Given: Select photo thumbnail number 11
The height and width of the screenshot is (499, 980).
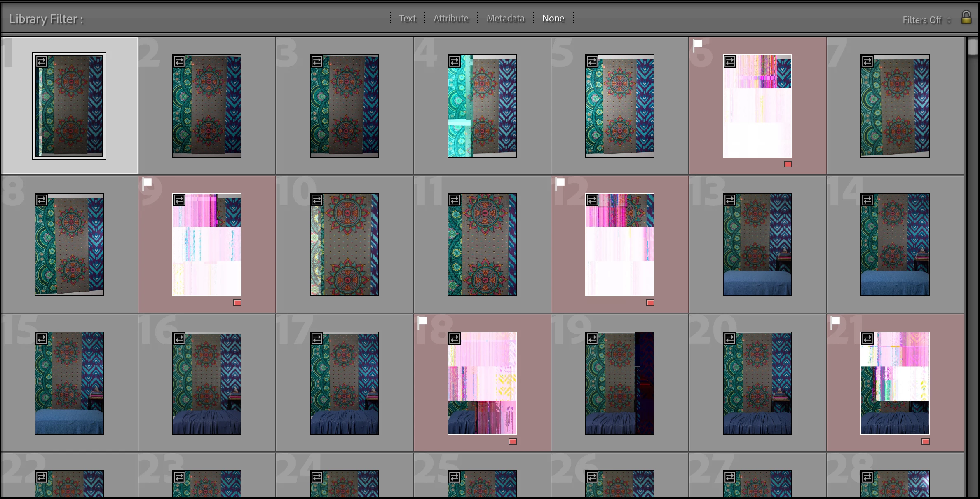Looking at the screenshot, I should point(482,244).
